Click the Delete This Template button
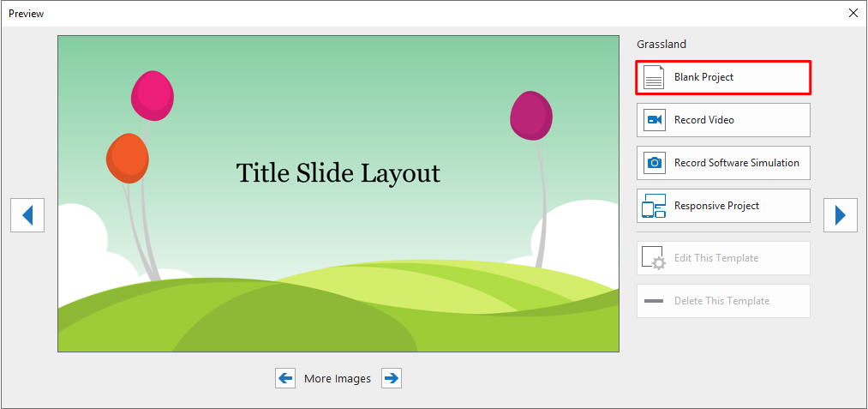The height and width of the screenshot is (409, 868). pos(723,301)
